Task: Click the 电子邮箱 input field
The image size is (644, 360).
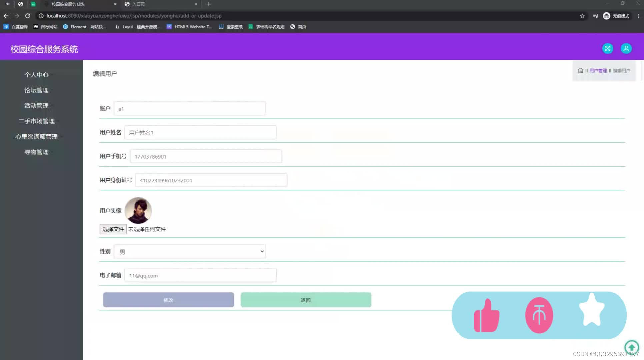Action: coord(200,275)
